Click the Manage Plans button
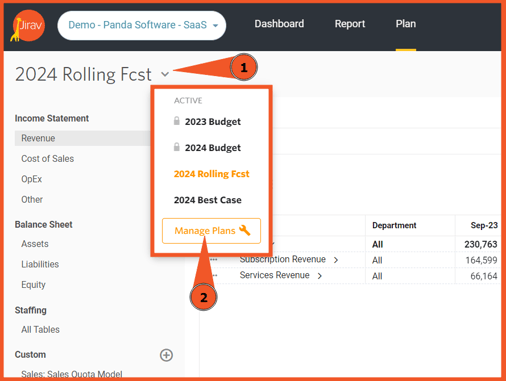This screenshot has width=506, height=381. 211,231
